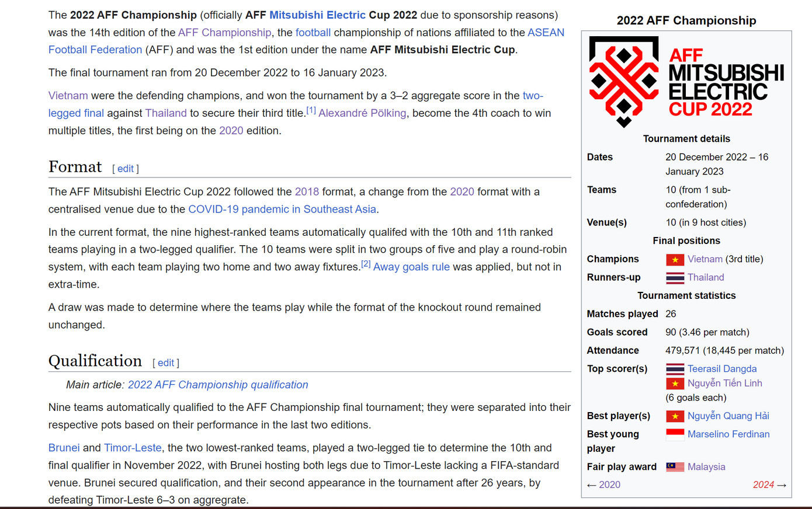812x509 pixels.
Task: Open citation reference number 1
Action: pos(311,110)
